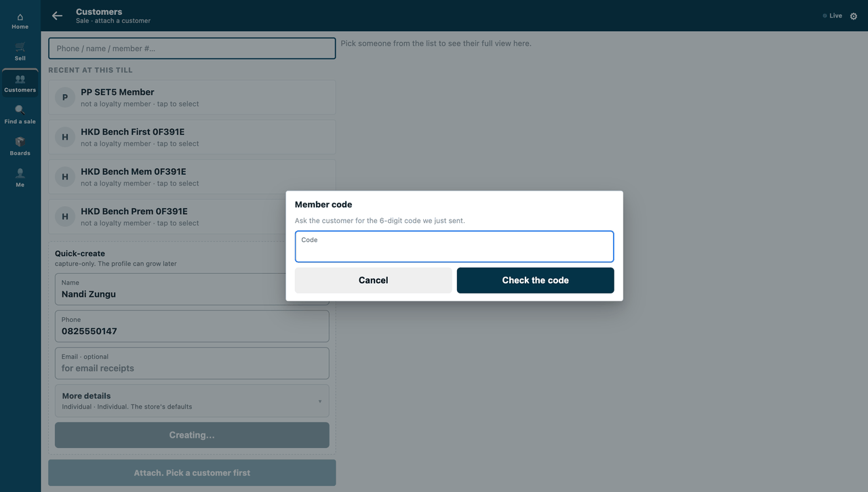The height and width of the screenshot is (492, 868).
Task: Click the Email optional field
Action: (192, 363)
